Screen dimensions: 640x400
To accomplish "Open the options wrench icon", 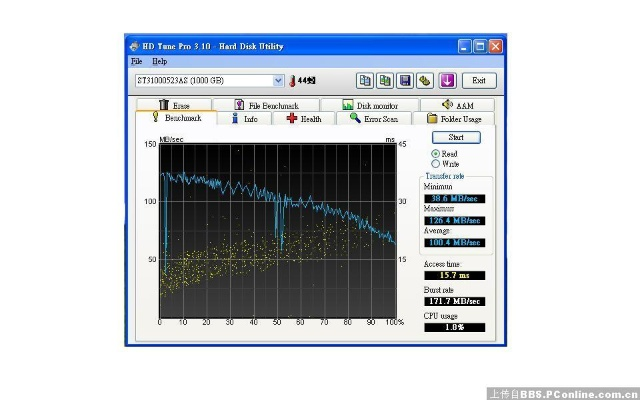I will click(x=425, y=80).
